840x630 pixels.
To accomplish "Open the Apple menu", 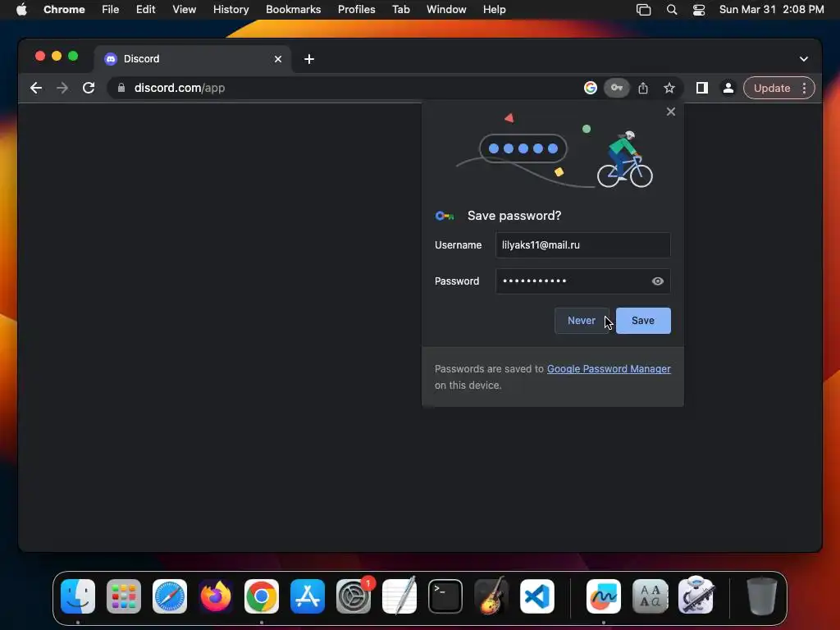I will coord(21,10).
